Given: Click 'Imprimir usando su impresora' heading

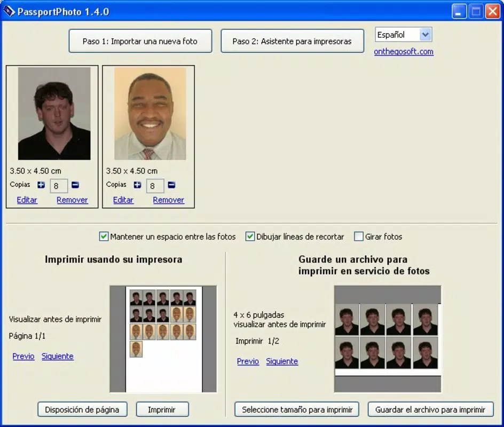Looking at the screenshot, I should (114, 259).
